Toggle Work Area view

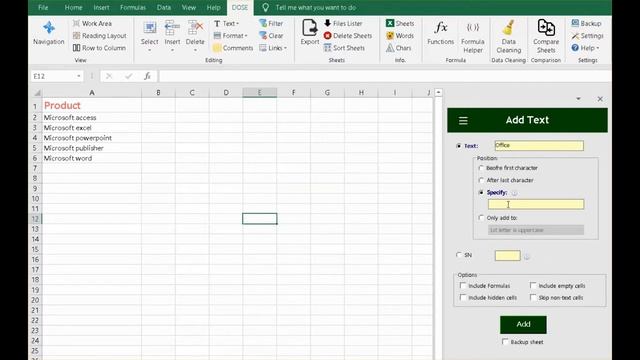pyautogui.click(x=92, y=24)
